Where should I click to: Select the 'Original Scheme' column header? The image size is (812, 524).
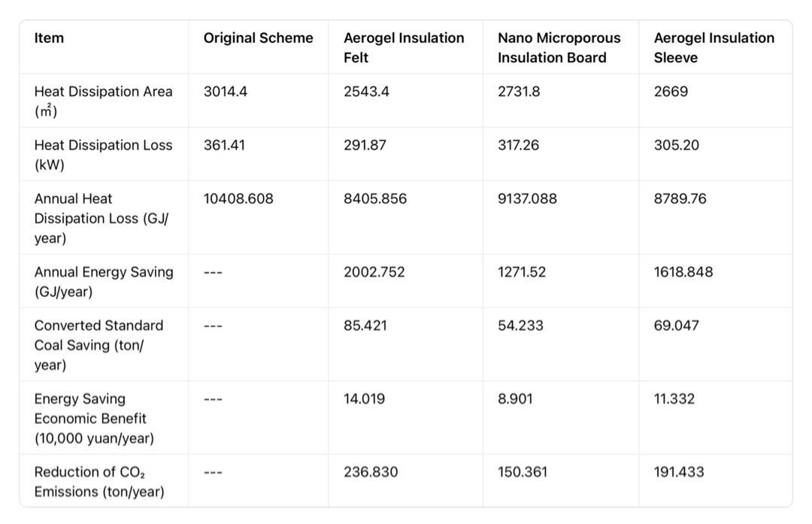258,38
